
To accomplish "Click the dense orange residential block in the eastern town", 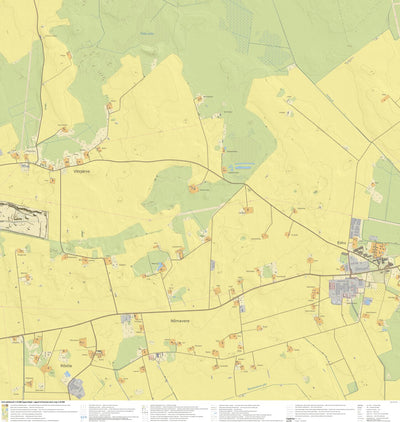I will click(379, 249).
